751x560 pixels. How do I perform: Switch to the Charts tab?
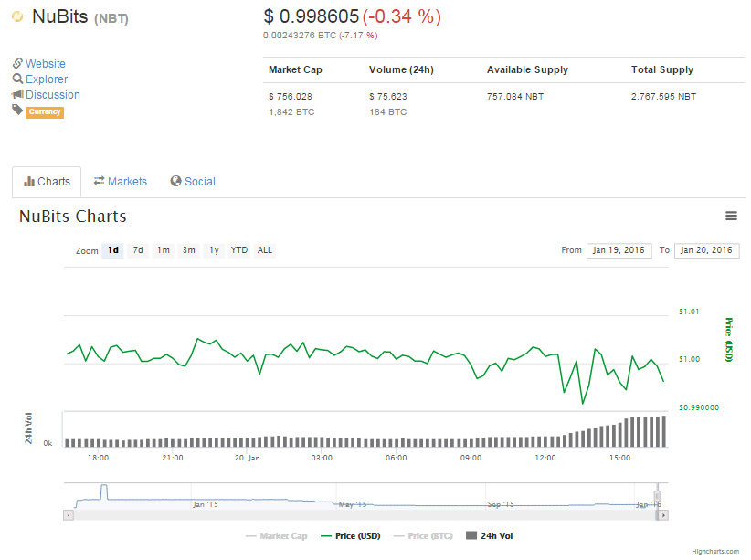(47, 182)
